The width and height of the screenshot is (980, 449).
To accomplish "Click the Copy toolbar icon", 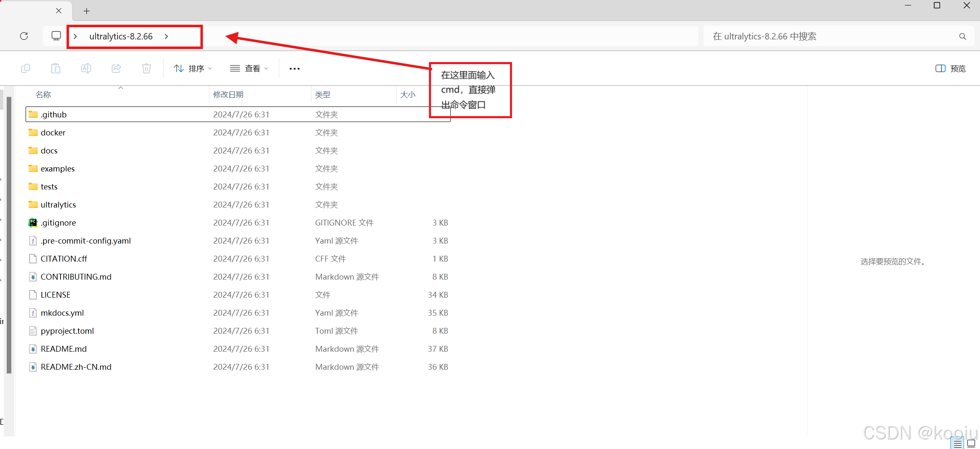I will point(26,68).
